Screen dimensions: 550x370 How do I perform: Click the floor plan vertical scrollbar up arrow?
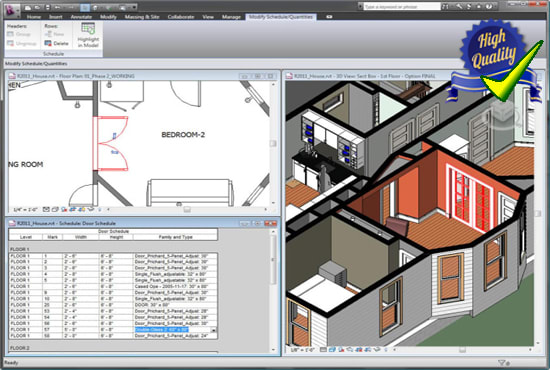(274, 85)
